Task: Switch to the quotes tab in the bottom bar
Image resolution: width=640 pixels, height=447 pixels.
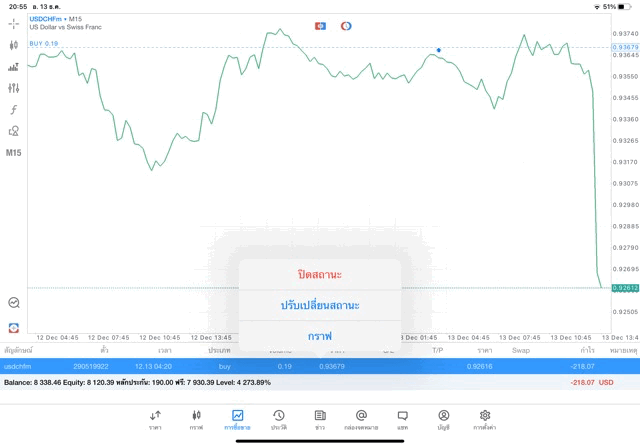Action: (x=155, y=420)
